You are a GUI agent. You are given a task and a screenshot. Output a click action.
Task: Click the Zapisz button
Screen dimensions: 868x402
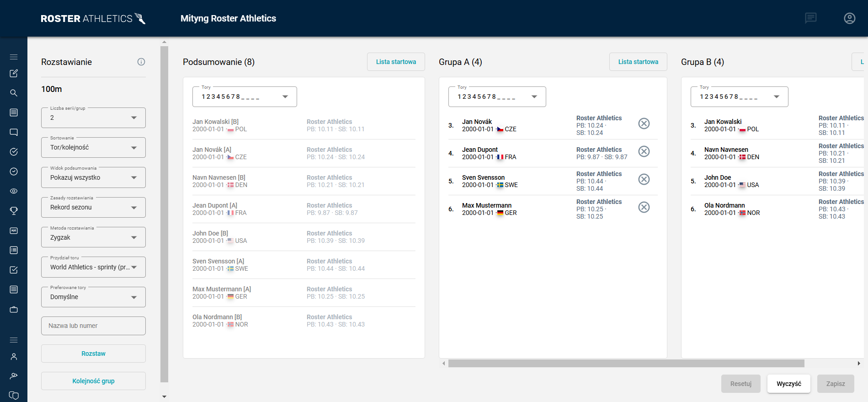point(836,384)
